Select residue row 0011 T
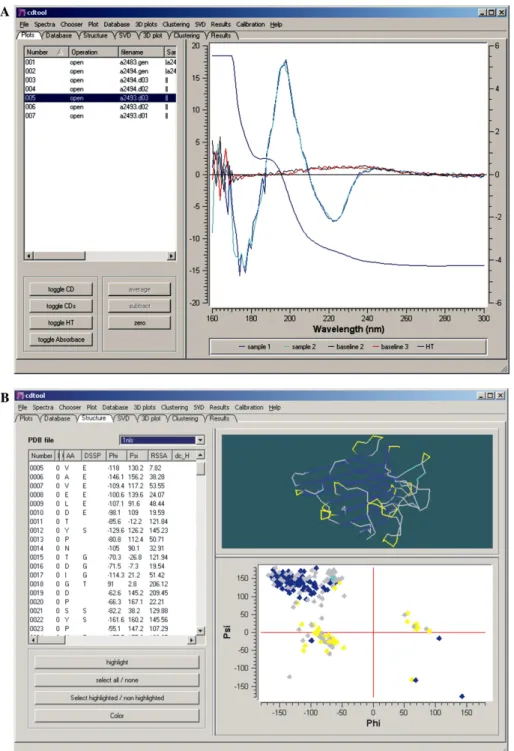This screenshot has height=751, width=514. point(113,522)
